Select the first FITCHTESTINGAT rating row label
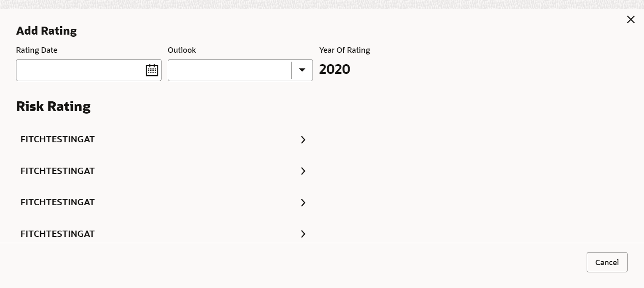 point(58,139)
